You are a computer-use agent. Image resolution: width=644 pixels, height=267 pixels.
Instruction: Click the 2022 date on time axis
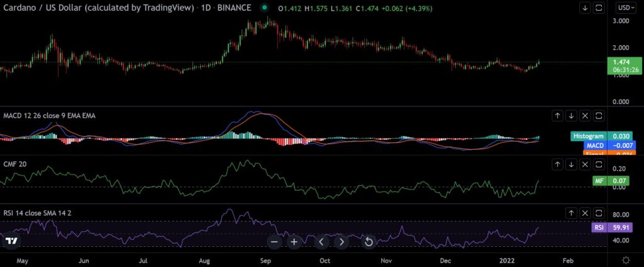[506, 261]
